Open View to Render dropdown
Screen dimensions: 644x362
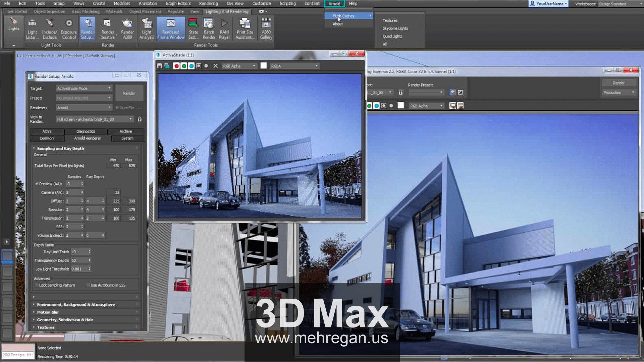click(x=95, y=119)
